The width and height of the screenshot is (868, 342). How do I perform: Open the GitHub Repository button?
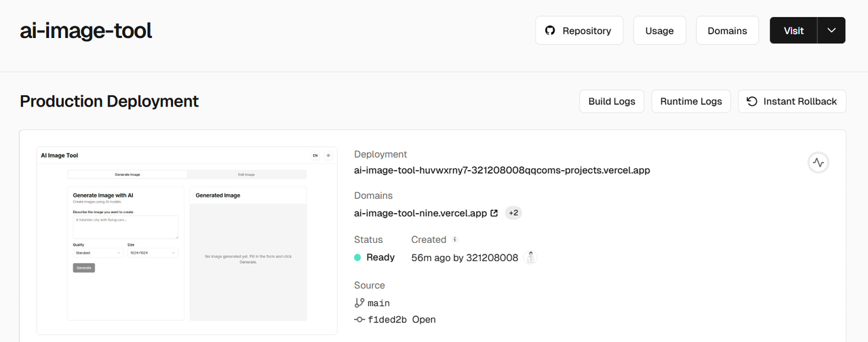(x=579, y=31)
